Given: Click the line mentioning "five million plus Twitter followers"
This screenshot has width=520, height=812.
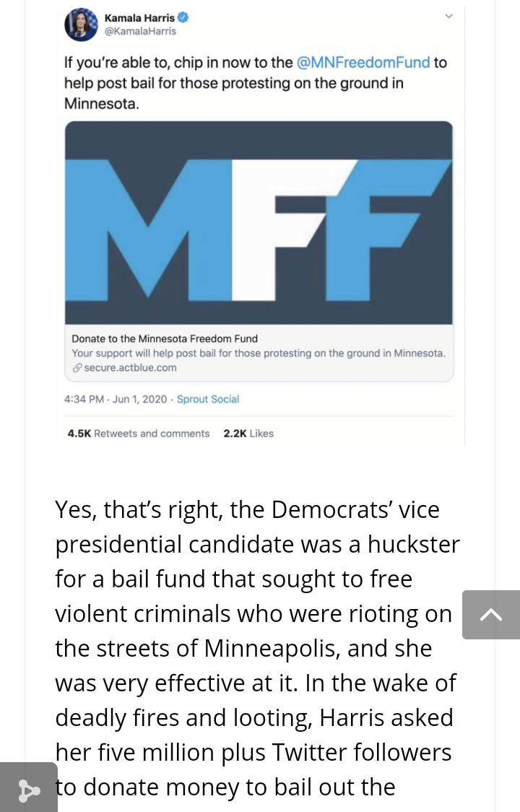Looking at the screenshot, I should [x=253, y=753].
